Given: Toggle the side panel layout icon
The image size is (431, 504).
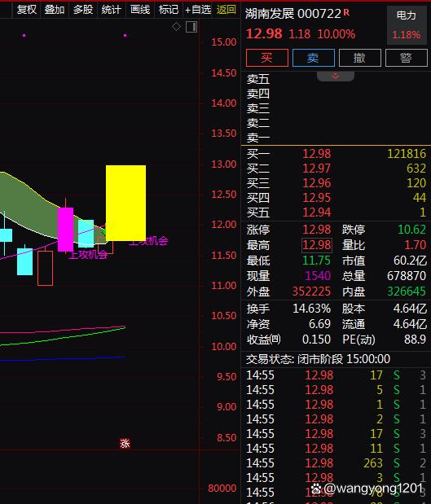Looking at the screenshot, I should [191, 27].
